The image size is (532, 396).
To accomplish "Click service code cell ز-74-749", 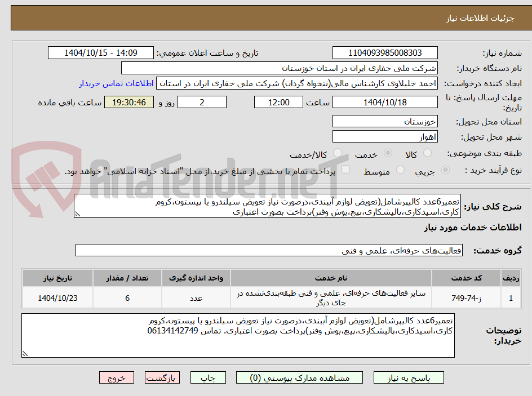I will 466,297.
